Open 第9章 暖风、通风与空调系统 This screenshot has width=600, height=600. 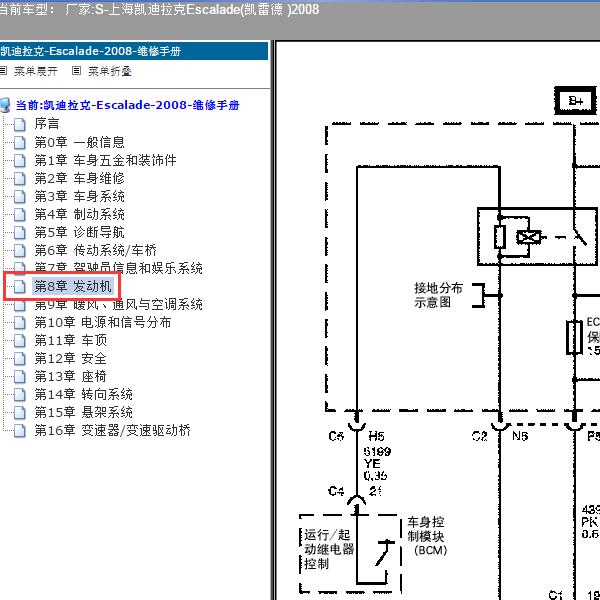118,305
